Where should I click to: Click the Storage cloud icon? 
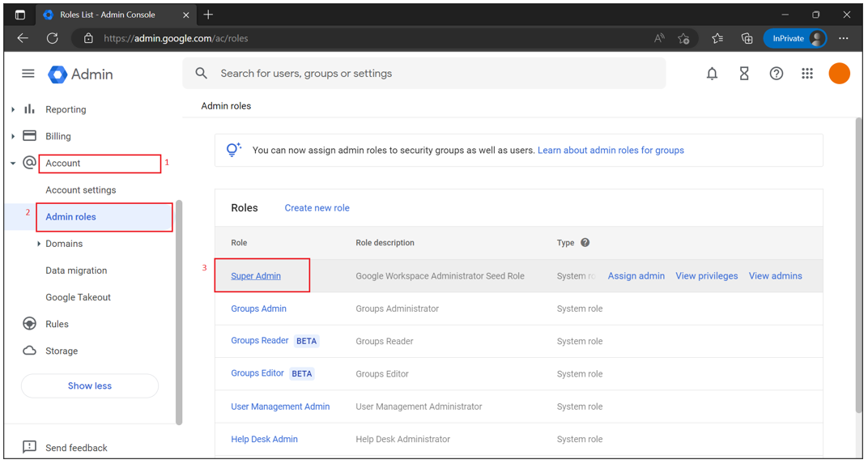pos(29,351)
